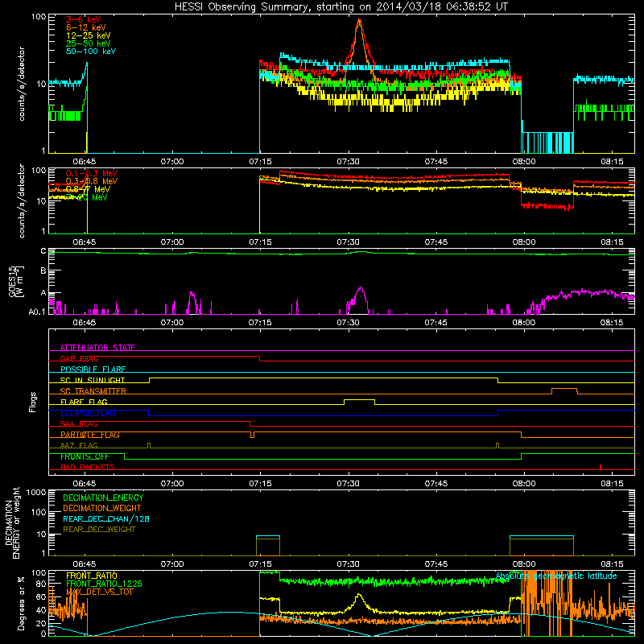Click the BAD_PACKETS flag label
The height and width of the screenshot is (644, 644).
point(88,468)
